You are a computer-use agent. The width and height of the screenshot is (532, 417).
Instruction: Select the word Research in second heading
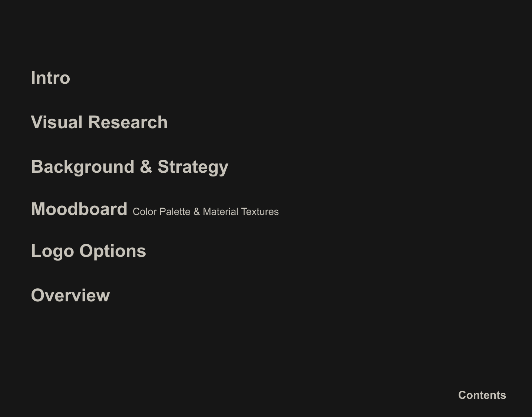(128, 122)
